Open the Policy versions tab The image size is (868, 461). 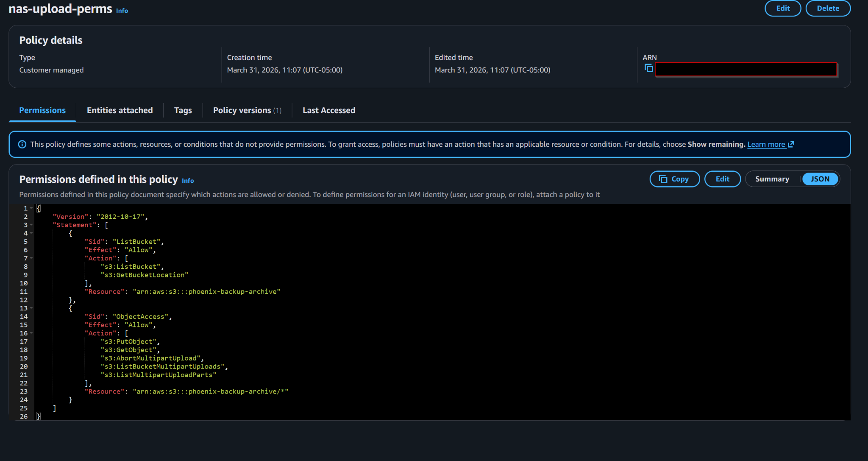click(x=247, y=110)
